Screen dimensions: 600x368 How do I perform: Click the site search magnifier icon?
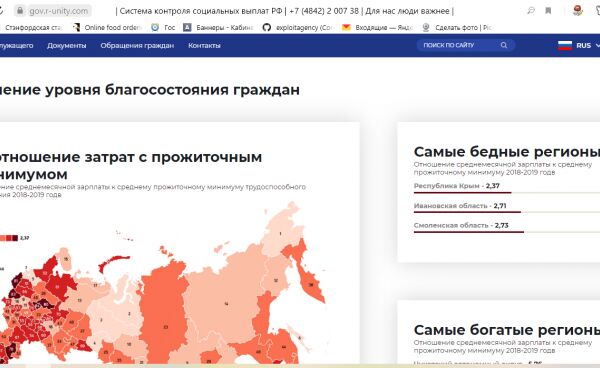pos(504,45)
